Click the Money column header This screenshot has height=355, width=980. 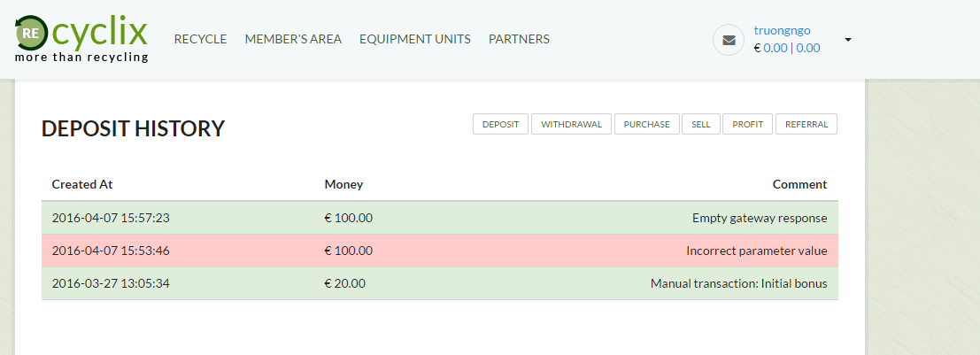pyautogui.click(x=343, y=185)
